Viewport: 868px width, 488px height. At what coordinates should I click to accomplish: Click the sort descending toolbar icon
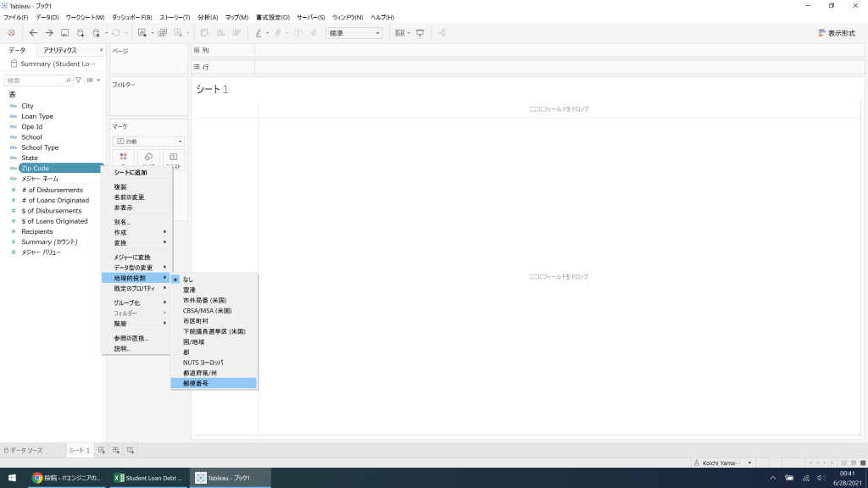pos(236,33)
